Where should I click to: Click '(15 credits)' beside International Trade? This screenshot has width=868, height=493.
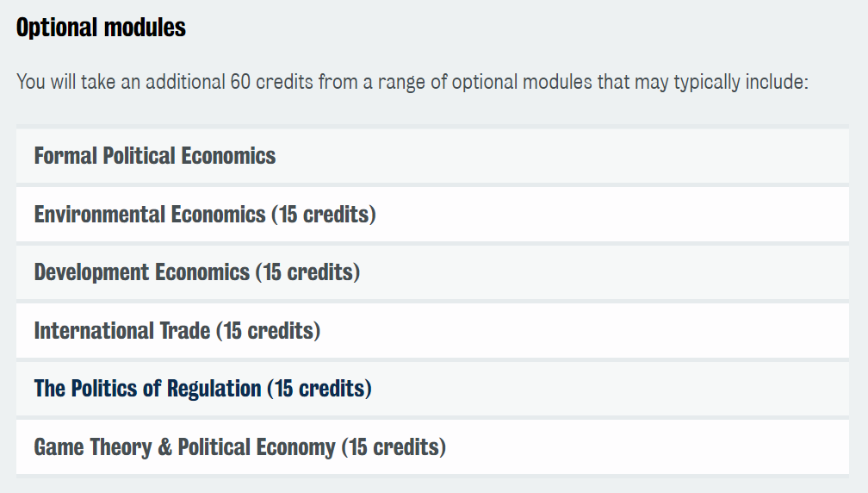pos(268,331)
